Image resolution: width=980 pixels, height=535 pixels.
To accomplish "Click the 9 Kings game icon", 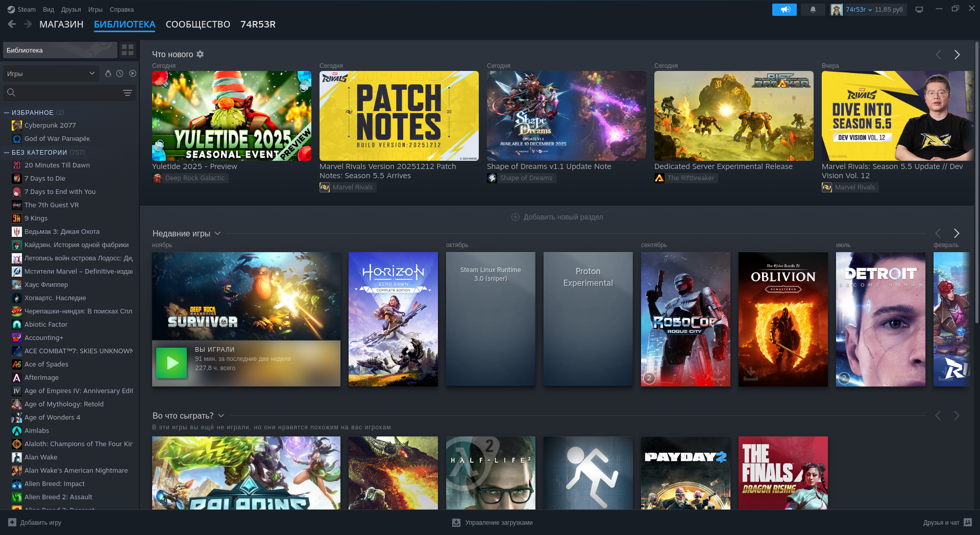I will (x=17, y=218).
